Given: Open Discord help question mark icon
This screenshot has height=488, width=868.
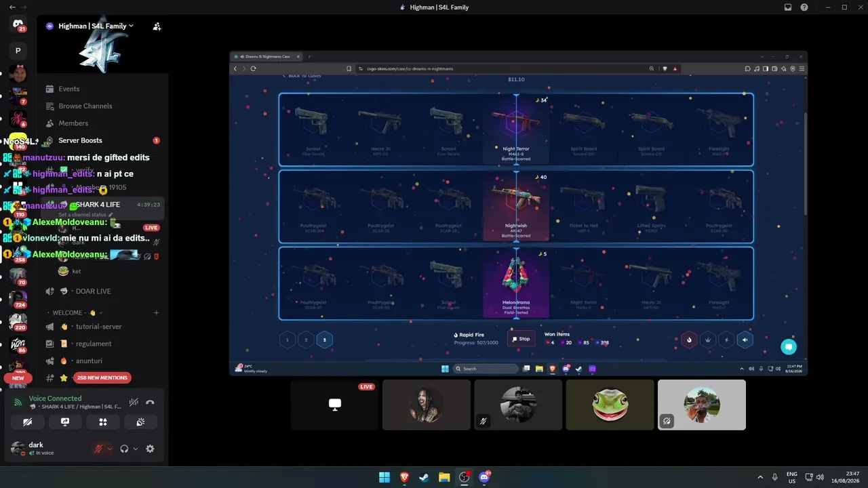Looking at the screenshot, I should point(804,7).
